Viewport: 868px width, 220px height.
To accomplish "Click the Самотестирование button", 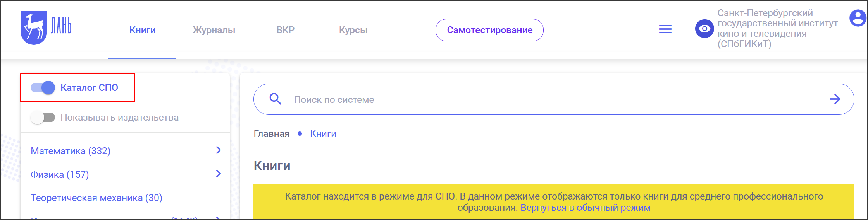I will [489, 30].
